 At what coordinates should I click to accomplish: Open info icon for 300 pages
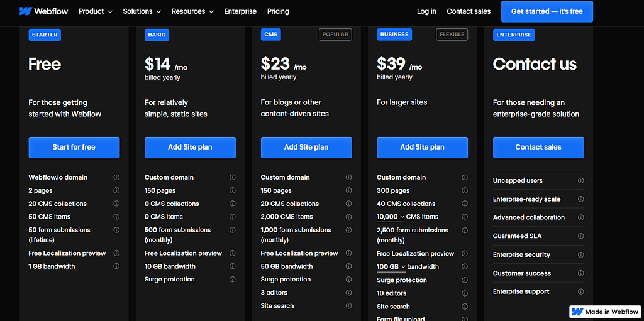click(465, 190)
